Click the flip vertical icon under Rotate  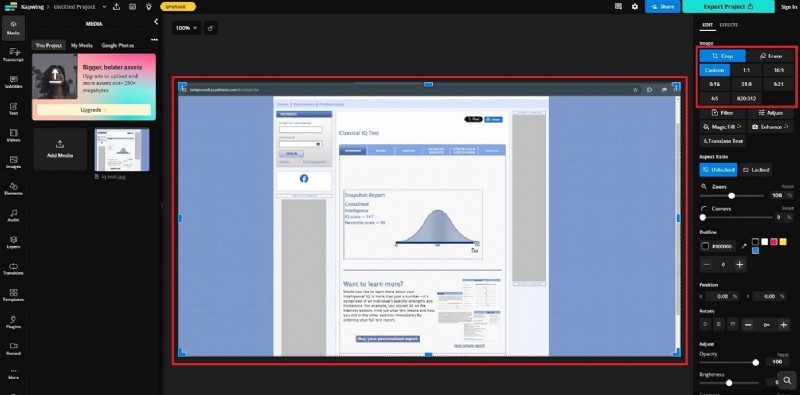733,324
